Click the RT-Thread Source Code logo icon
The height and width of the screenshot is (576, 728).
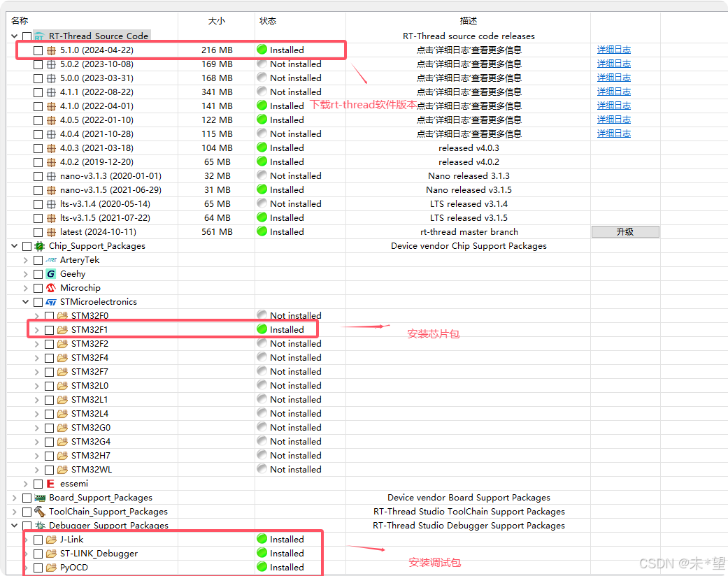pos(39,36)
